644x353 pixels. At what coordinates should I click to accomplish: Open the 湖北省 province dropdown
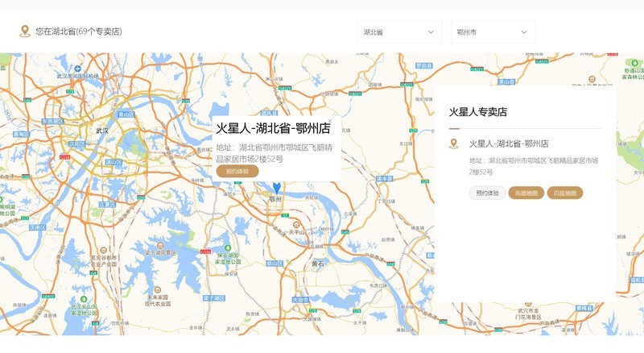click(399, 31)
